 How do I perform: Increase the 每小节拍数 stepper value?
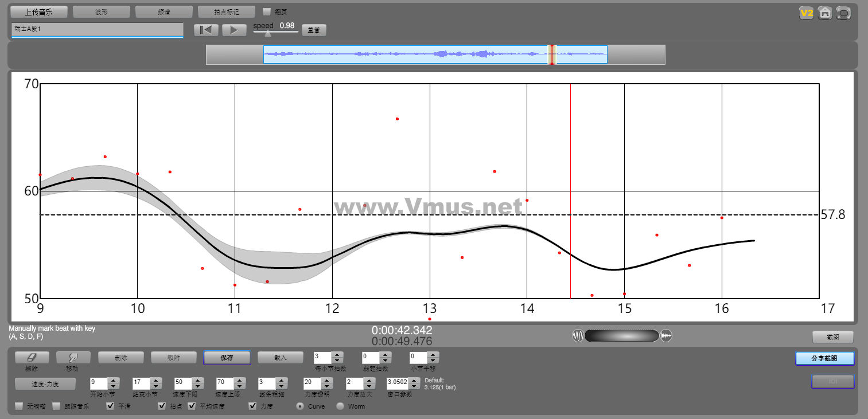[337, 355]
